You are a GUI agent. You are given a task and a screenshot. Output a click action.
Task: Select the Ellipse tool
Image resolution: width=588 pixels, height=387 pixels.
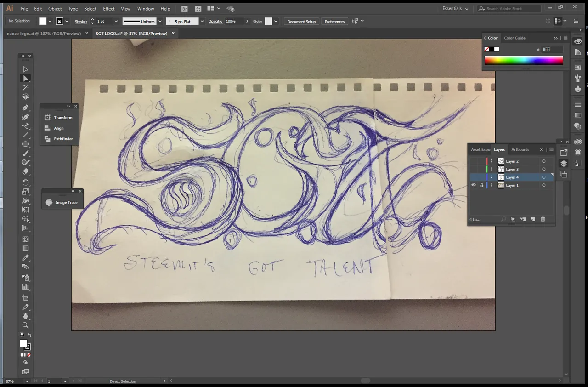(x=26, y=144)
